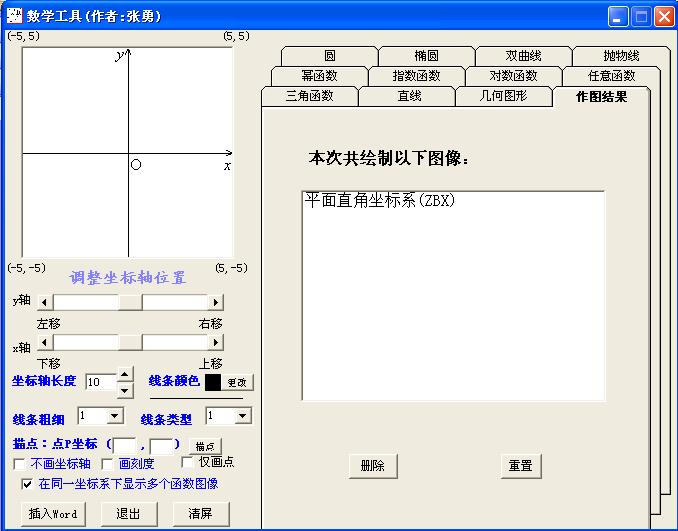Open the 对数函数 tab

coord(513,76)
